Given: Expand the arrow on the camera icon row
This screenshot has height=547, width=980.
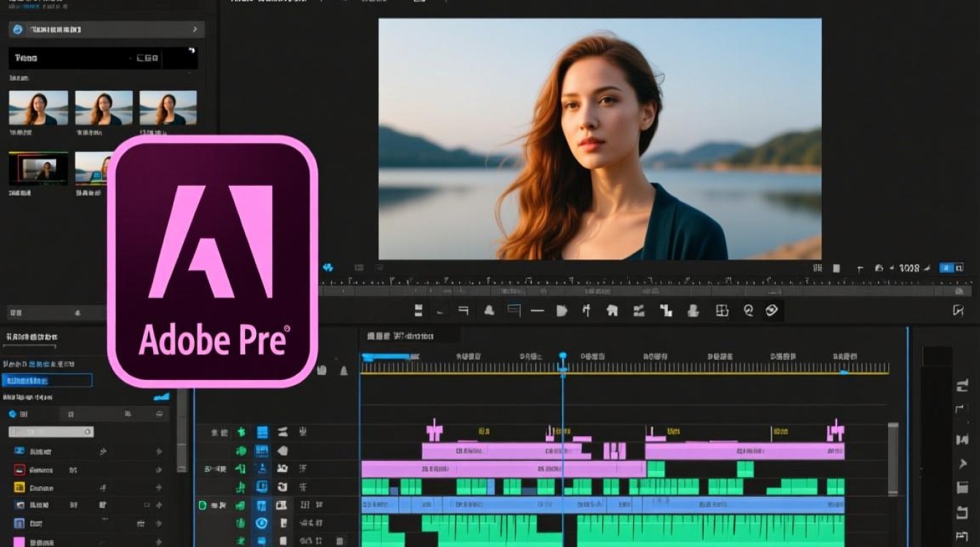Looking at the screenshot, I should tap(158, 505).
